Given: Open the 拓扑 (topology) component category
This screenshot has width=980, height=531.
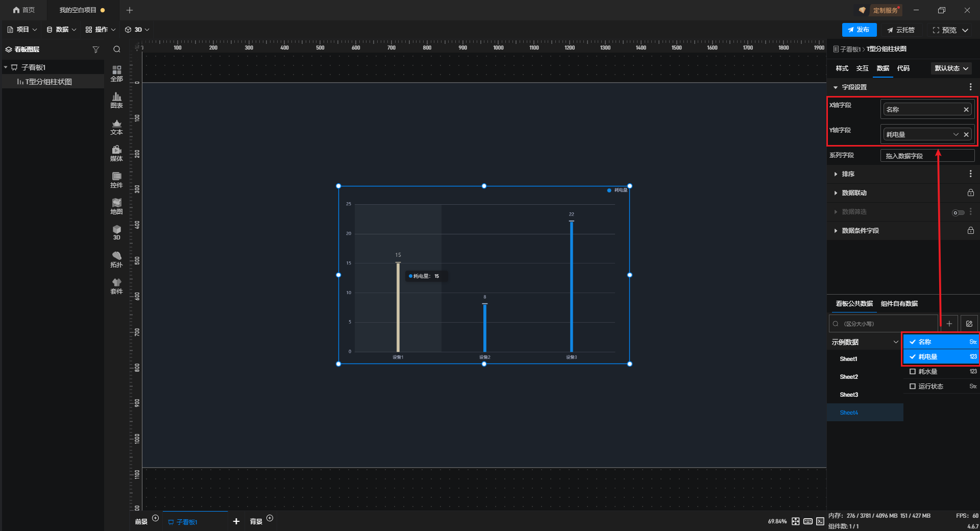Looking at the screenshot, I should point(116,259).
